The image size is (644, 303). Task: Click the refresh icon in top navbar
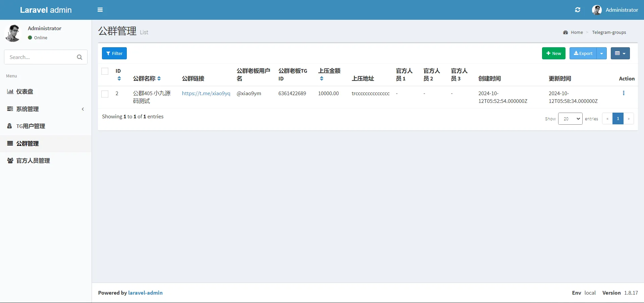[578, 10]
